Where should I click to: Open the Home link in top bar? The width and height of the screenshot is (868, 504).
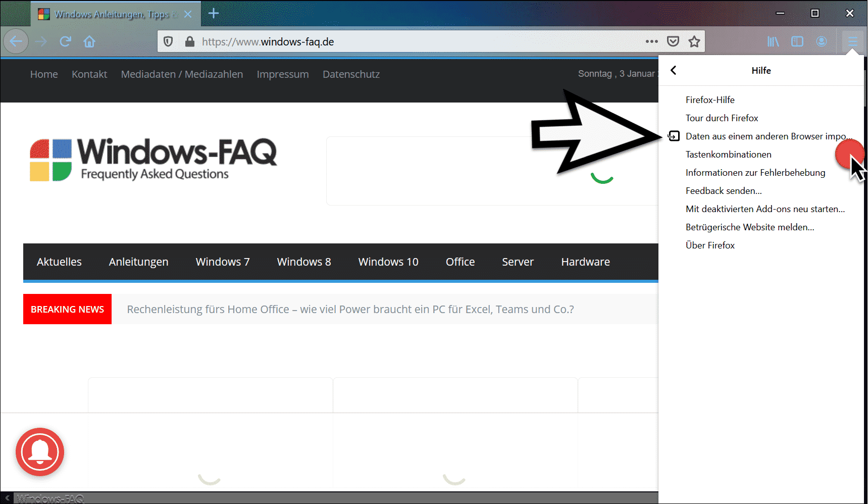pyautogui.click(x=44, y=74)
